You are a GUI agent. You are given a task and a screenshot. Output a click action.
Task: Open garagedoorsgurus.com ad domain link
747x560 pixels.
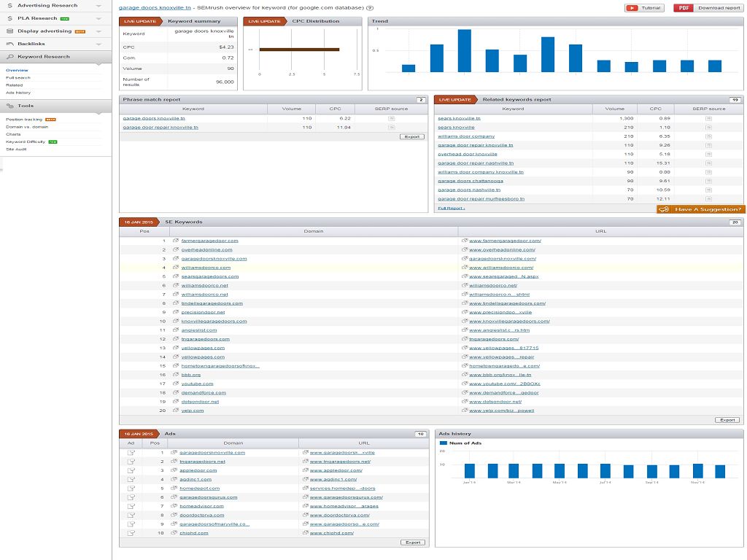pyautogui.click(x=208, y=497)
